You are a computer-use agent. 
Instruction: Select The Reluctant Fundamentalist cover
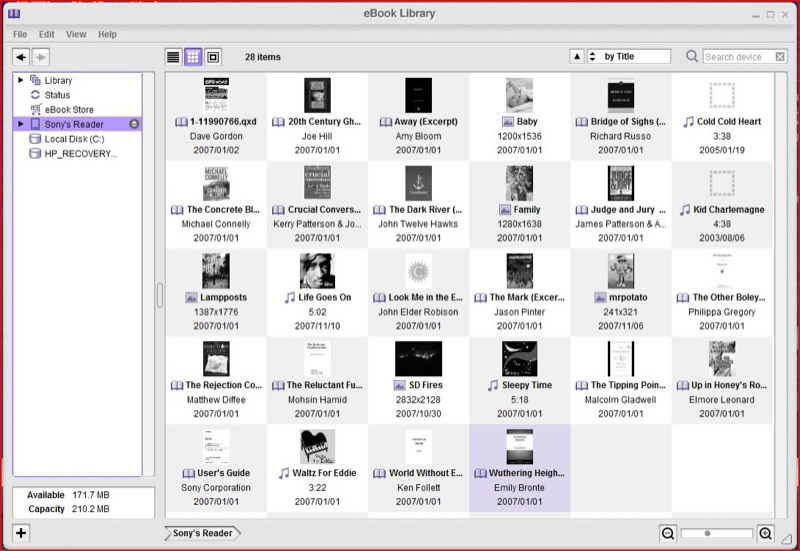(317, 359)
